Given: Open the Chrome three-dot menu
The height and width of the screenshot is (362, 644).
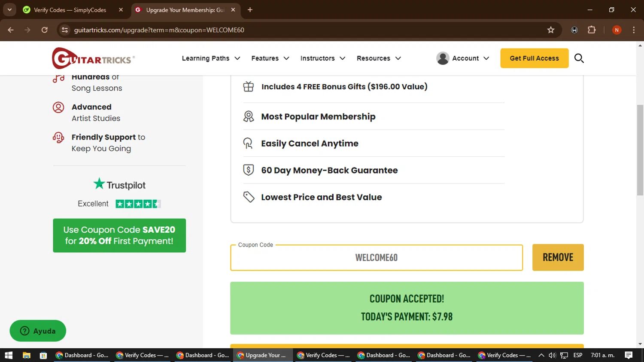Looking at the screenshot, I should click(634, 30).
